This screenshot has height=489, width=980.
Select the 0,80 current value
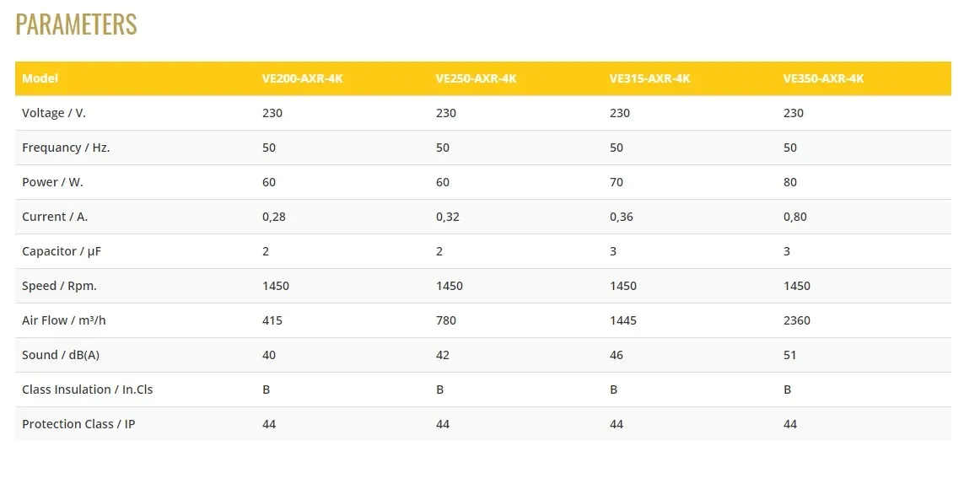[795, 218]
